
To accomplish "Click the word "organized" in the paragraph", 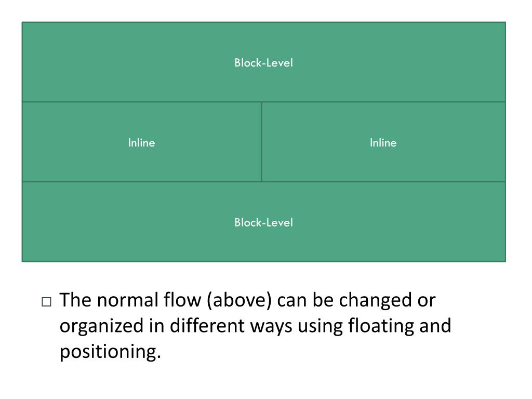I will (x=101, y=326).
